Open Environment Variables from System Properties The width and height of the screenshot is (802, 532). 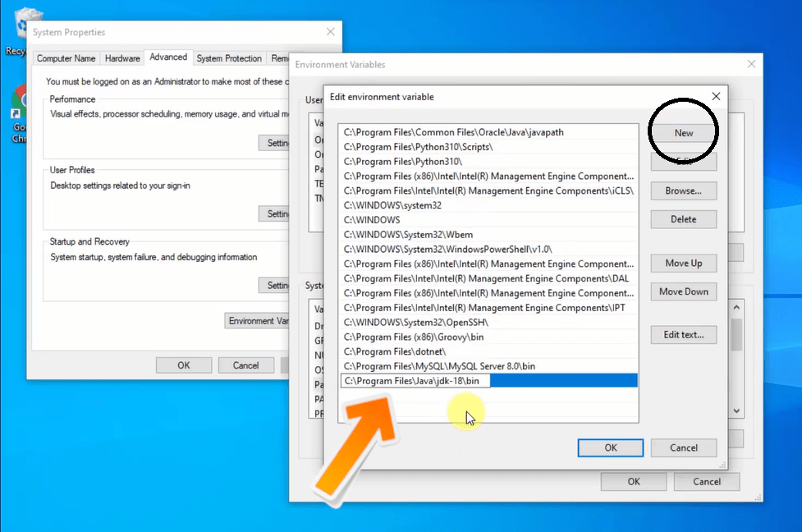pyautogui.click(x=259, y=320)
